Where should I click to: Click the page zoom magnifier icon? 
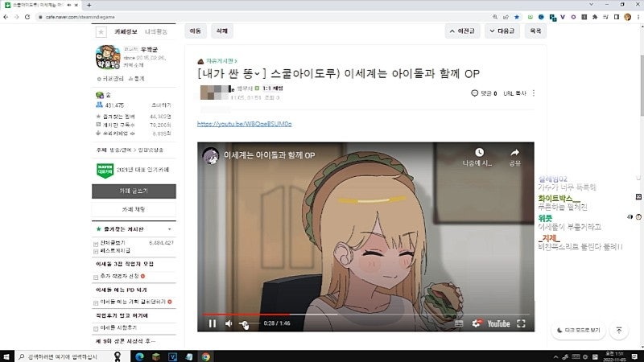coord(495,17)
